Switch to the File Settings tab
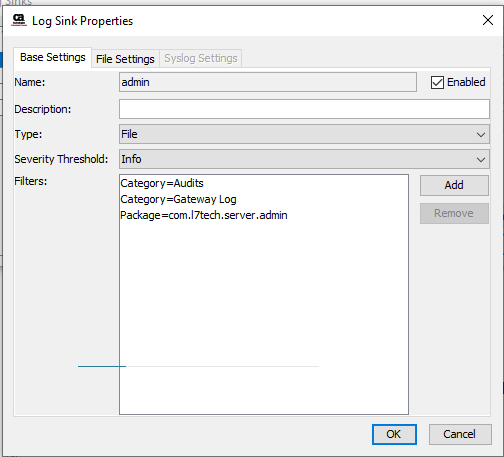Viewport: 504px width, 457px height. 125,59
